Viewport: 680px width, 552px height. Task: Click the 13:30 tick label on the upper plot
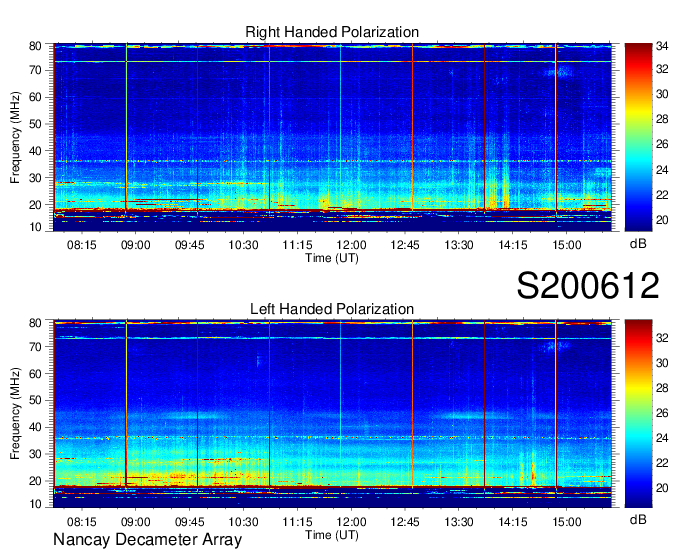point(459,245)
